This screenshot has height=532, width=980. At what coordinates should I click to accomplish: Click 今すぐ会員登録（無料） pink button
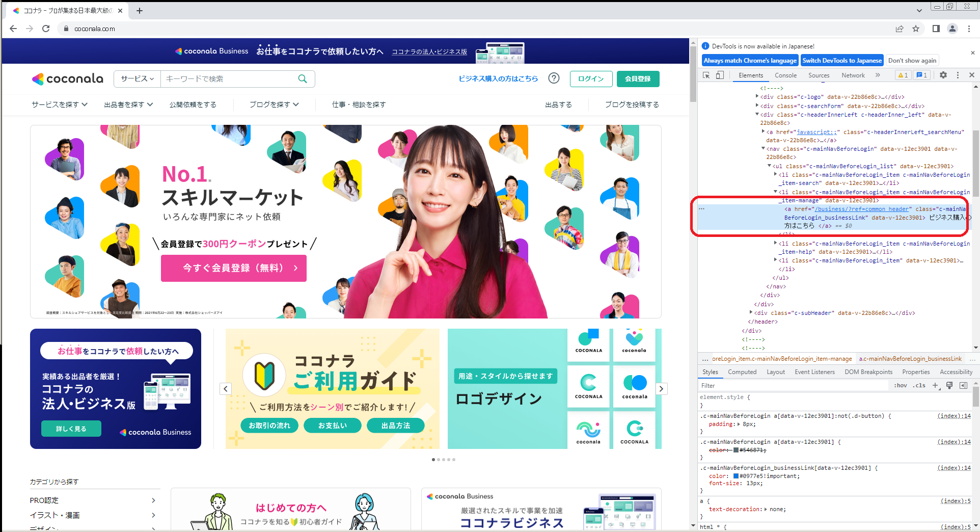[x=234, y=268]
